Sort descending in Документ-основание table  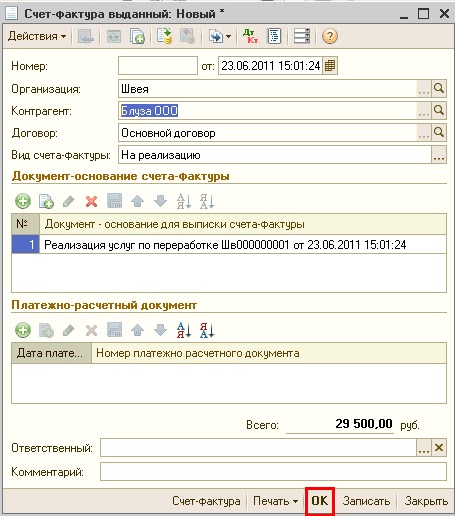click(x=207, y=201)
